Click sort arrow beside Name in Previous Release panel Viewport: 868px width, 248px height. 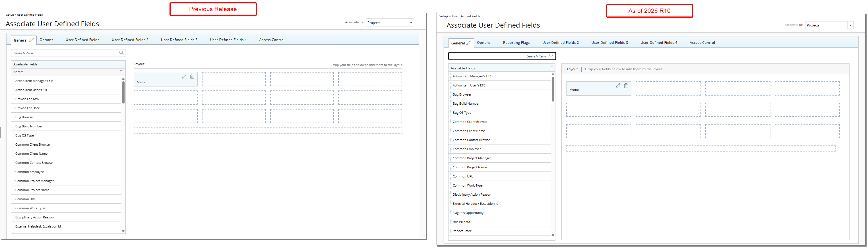point(121,72)
